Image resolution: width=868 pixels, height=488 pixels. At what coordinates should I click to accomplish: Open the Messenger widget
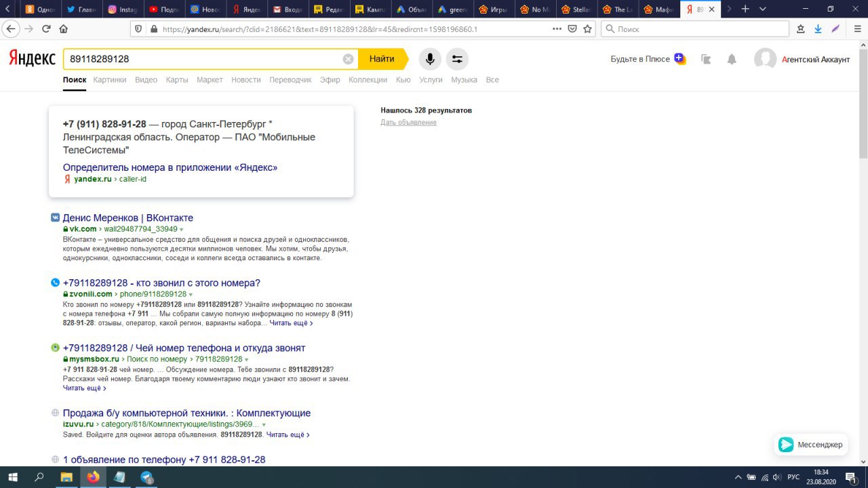pyautogui.click(x=811, y=445)
